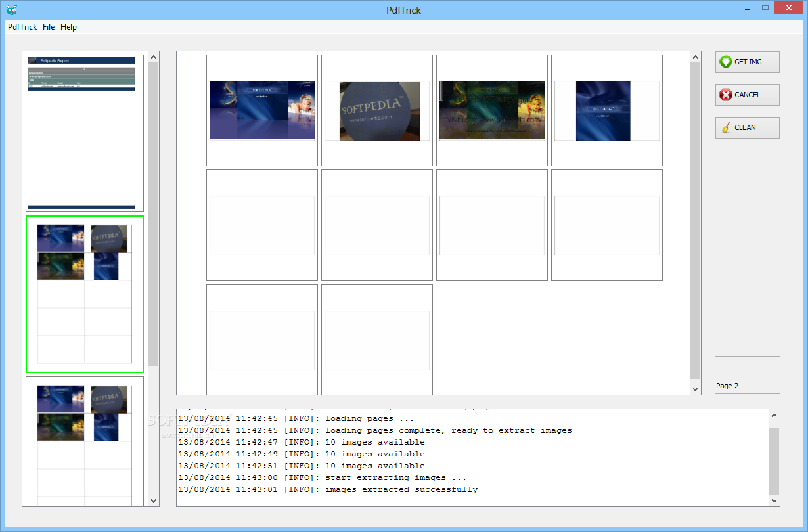Screen dimensions: 808x532
Task: Click the page list scrollbar thumb
Action: 154,215
